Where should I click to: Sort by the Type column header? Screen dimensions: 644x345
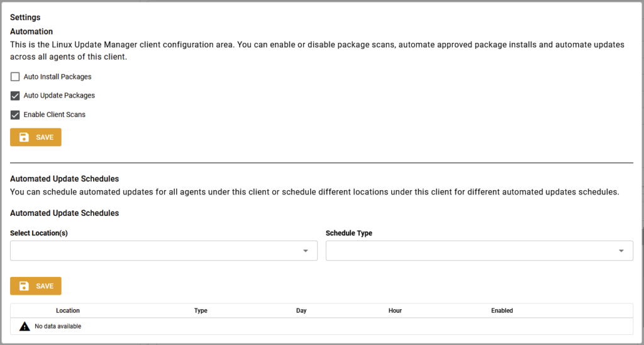point(201,310)
